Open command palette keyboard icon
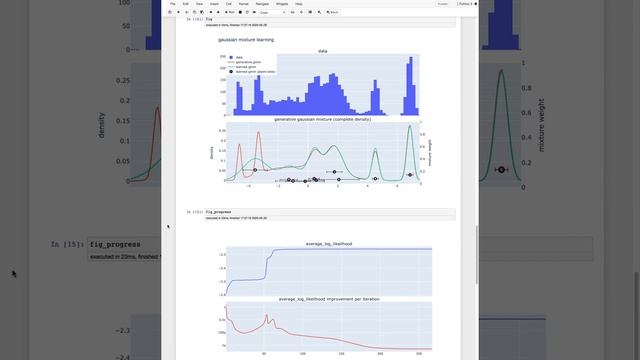640x360 pixels. tap(292, 12)
